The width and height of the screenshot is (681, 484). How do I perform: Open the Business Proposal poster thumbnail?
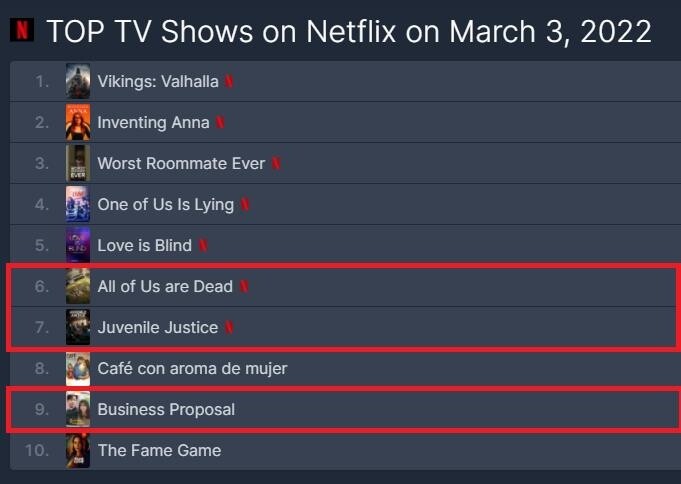[x=78, y=409]
